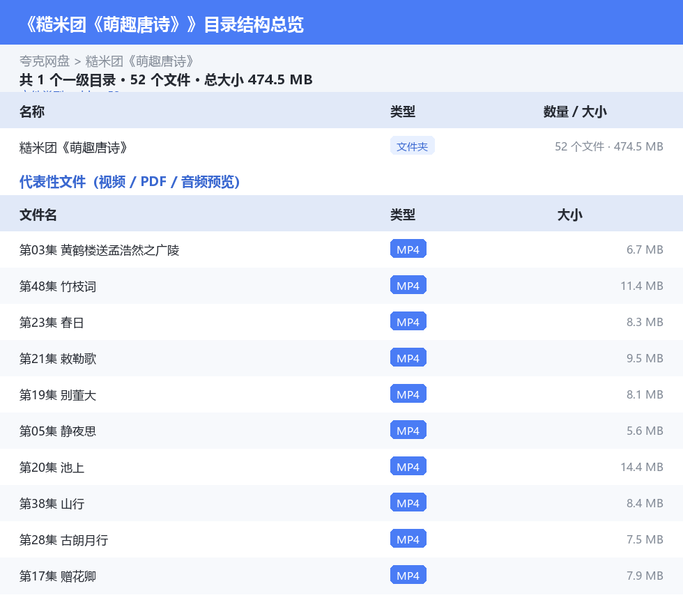Click MP4 badge for 第28集 古朗月行
The height and width of the screenshot is (616, 683).
408,539
